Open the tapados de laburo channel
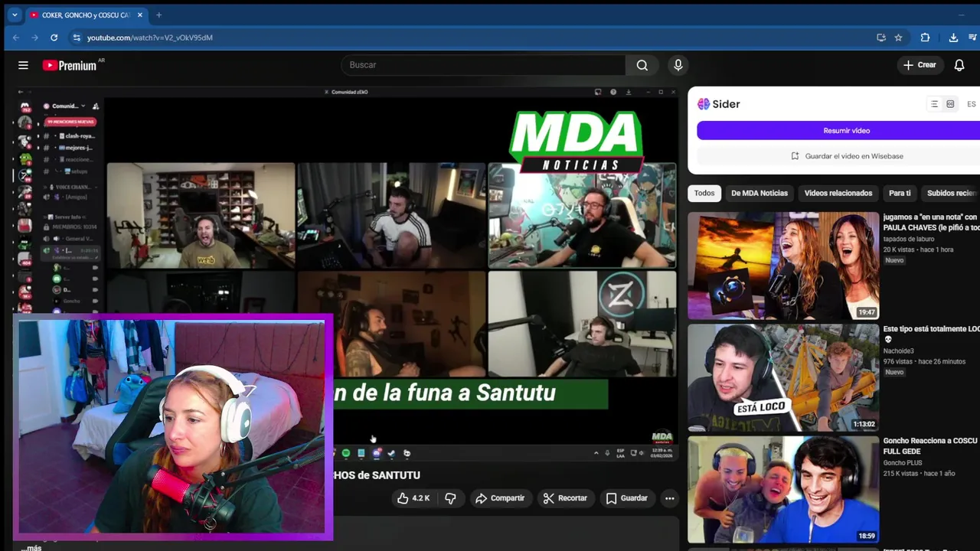The image size is (980, 551). pos(909,240)
